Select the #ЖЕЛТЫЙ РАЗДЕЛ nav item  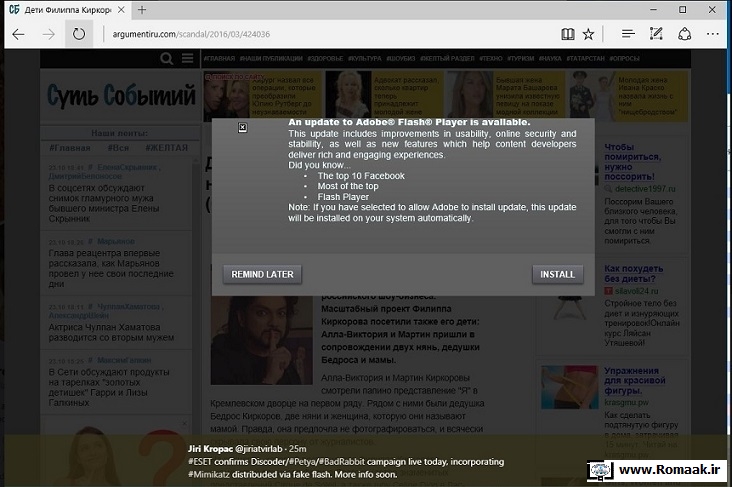[x=447, y=58]
